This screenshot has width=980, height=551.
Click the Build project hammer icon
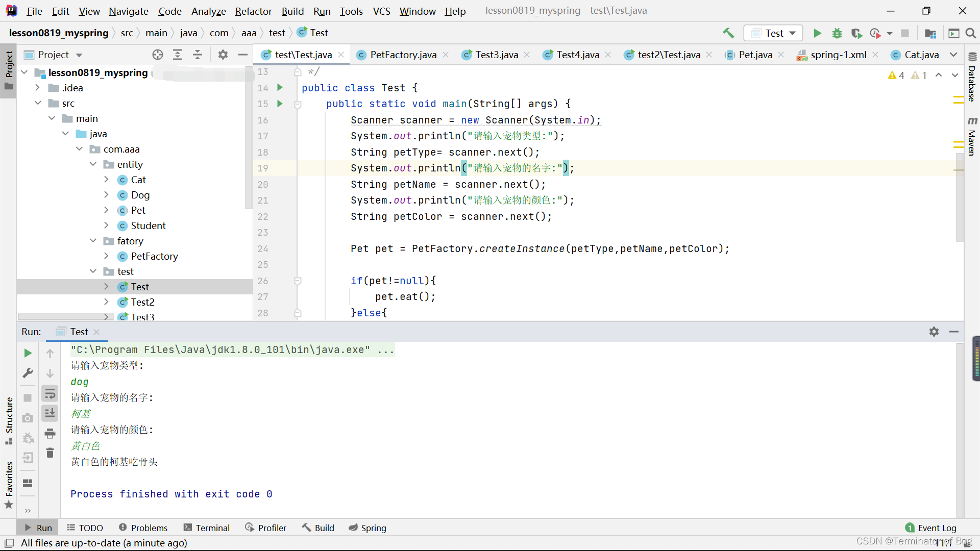(x=728, y=33)
